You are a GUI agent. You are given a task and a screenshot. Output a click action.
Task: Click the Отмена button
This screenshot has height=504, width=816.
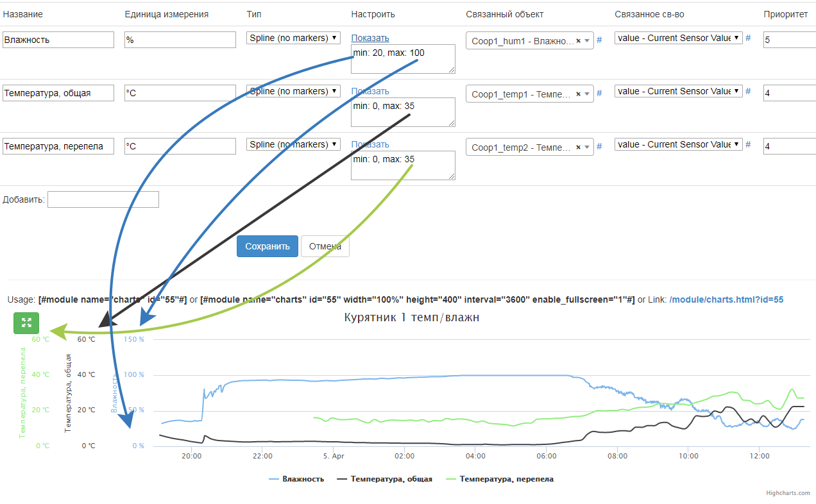[x=325, y=246]
